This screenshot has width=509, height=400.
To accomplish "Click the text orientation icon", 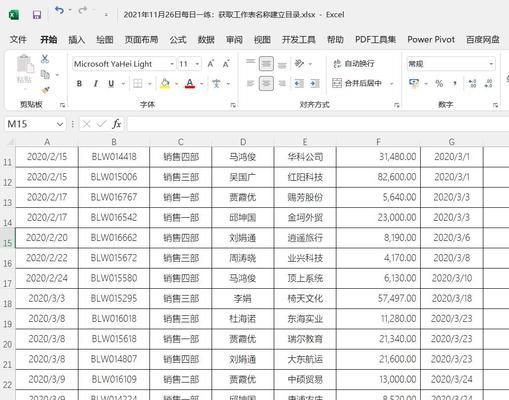I will [299, 63].
